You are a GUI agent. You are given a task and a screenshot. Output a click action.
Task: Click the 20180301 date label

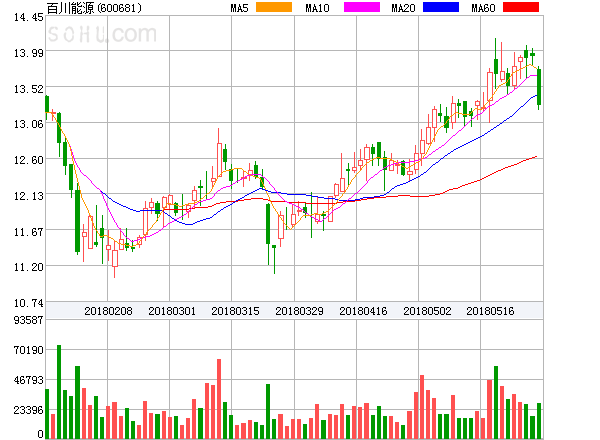coord(172,311)
